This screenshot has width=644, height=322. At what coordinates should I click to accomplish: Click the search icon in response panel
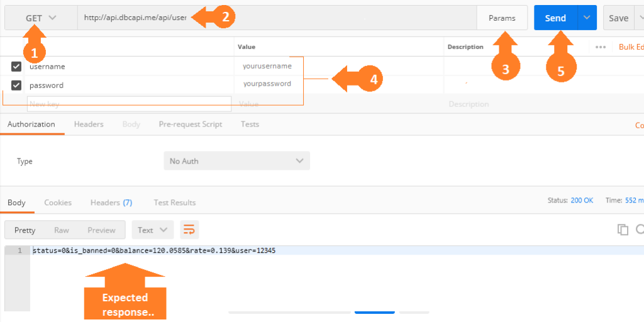click(640, 230)
